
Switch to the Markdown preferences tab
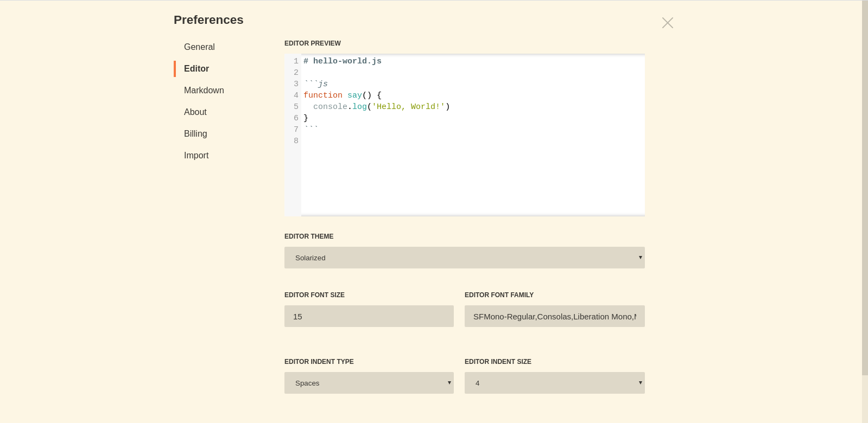(x=204, y=91)
